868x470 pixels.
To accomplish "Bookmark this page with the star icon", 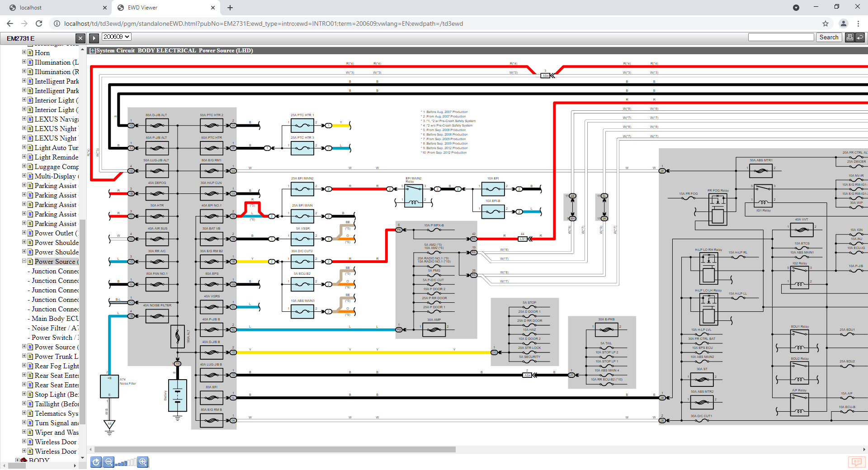I will pos(825,23).
